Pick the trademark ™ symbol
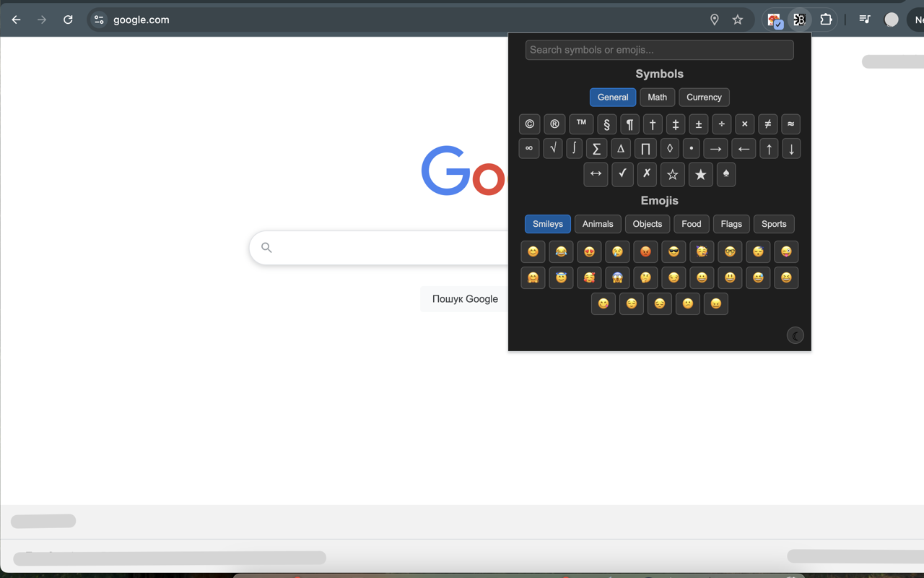The height and width of the screenshot is (578, 924). [581, 124]
